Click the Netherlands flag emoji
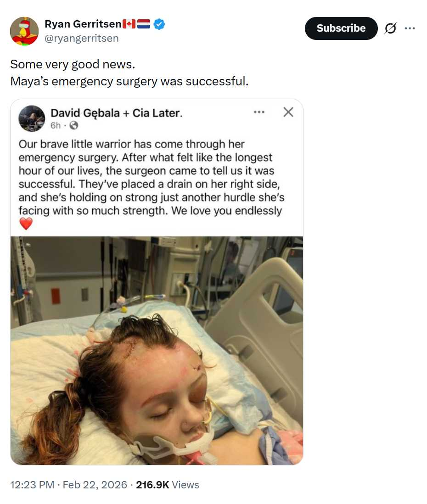 (x=144, y=24)
